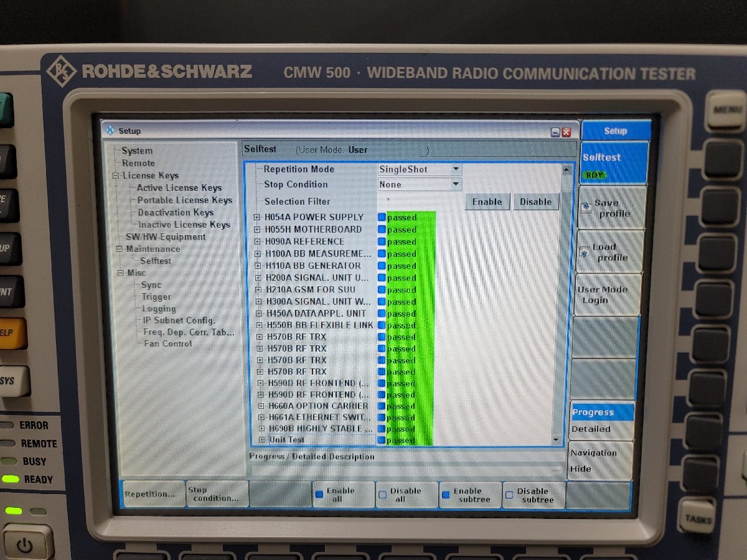Click the blue Setup softkey header
This screenshot has height=560, width=747.
coord(616,131)
